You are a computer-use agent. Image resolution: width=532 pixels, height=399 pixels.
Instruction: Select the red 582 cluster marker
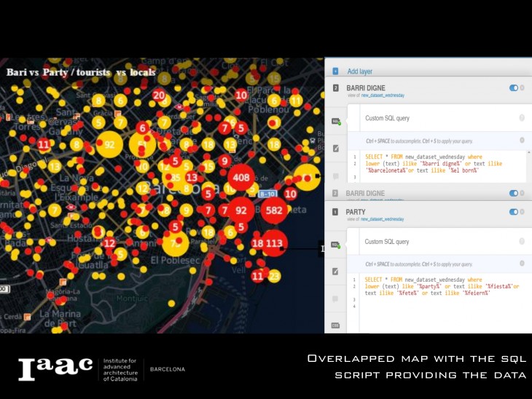(x=274, y=210)
